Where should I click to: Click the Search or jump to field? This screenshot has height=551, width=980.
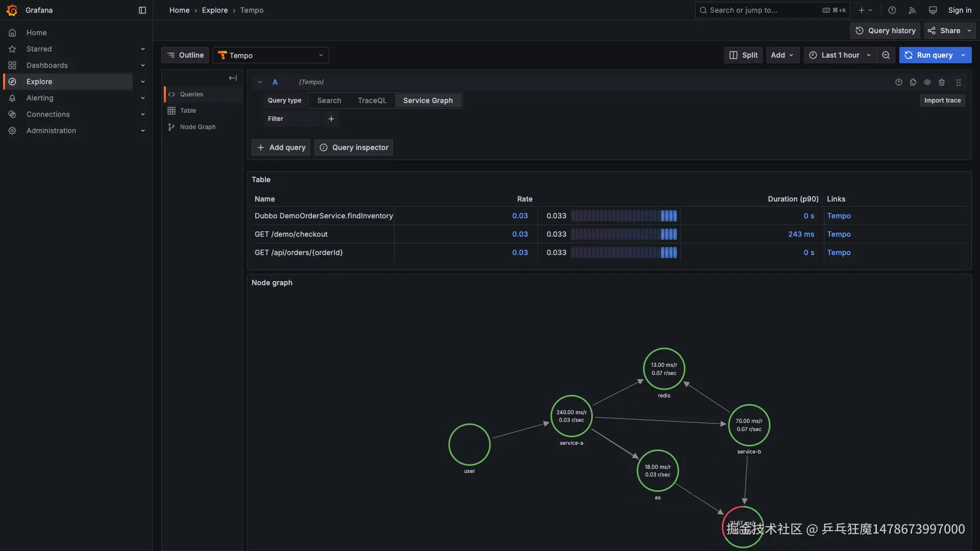pyautogui.click(x=773, y=10)
